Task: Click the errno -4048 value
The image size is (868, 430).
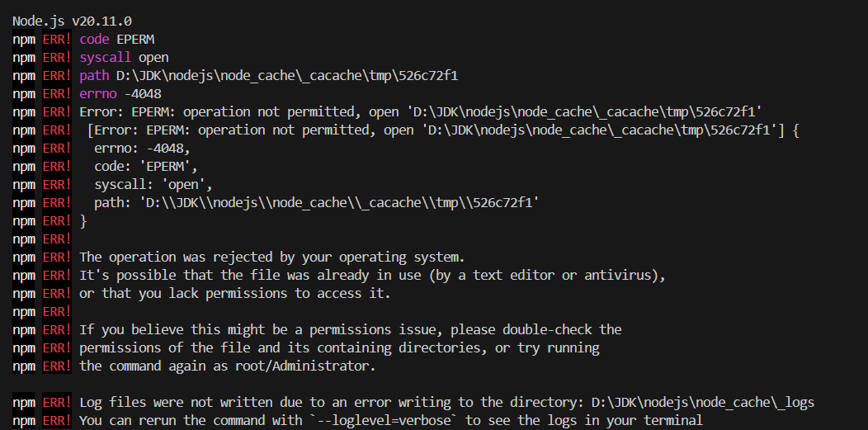Action: click(143, 94)
